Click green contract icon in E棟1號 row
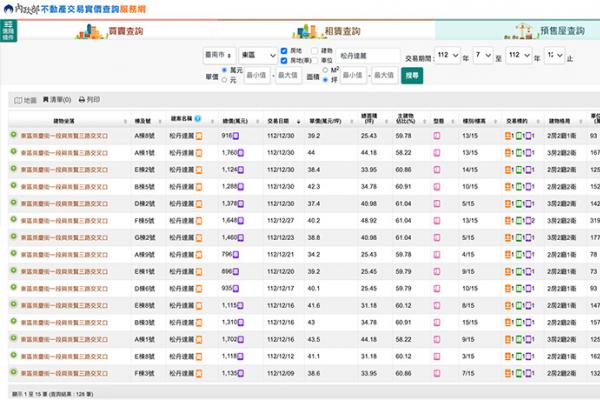 (519, 271)
